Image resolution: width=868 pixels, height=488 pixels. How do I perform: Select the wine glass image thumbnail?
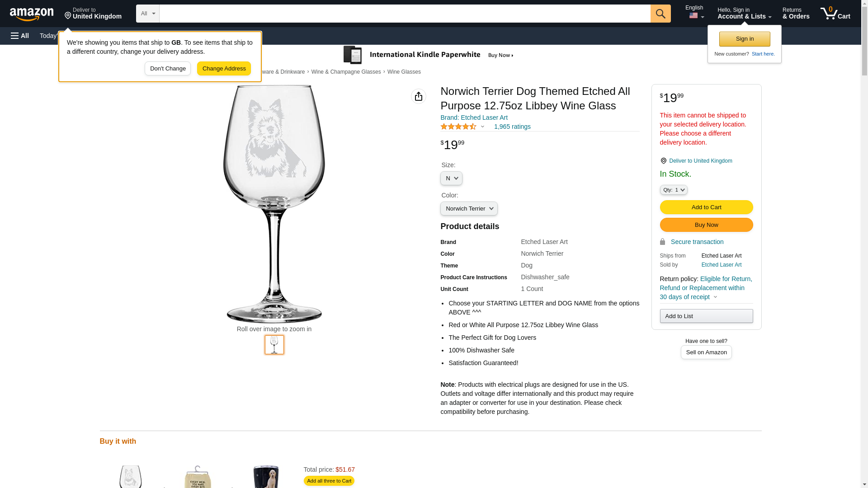coord(274,345)
